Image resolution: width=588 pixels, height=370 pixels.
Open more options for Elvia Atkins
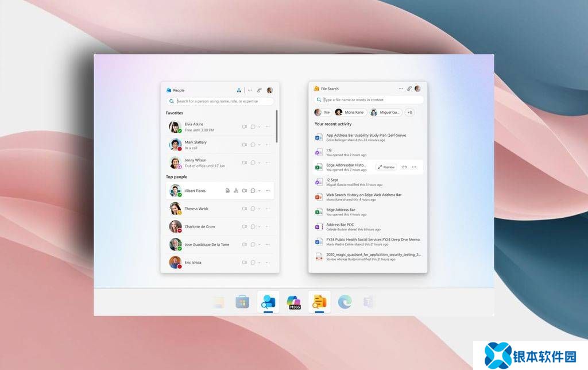[268, 127]
